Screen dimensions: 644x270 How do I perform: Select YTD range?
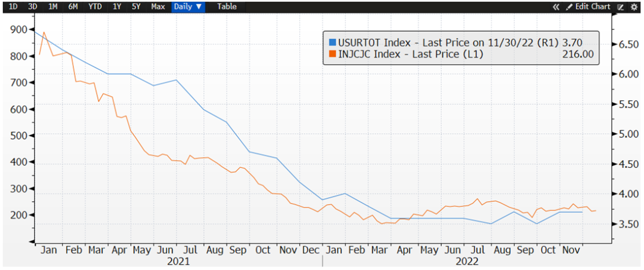(x=94, y=7)
